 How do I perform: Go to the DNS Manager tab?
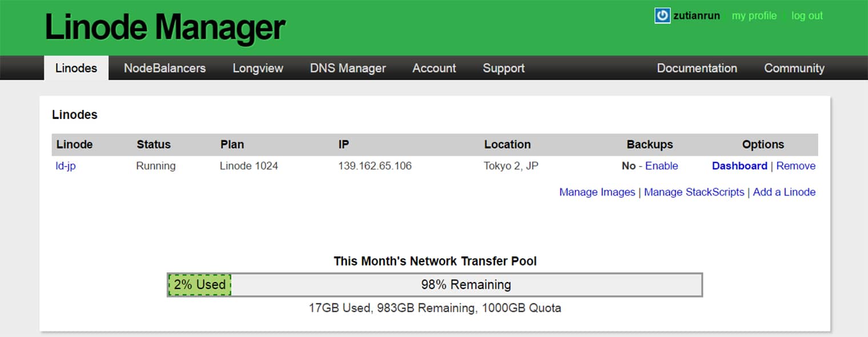tap(348, 68)
